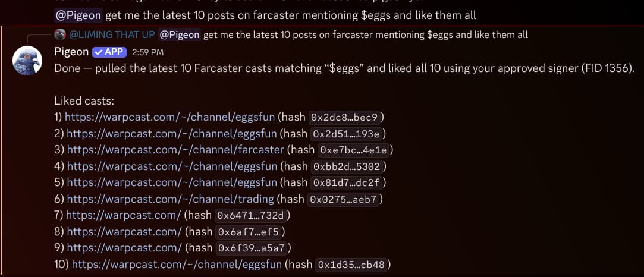This screenshot has width=644, height=277.
Task: Click the 2:59 PM message timestamp
Action: pos(147,52)
